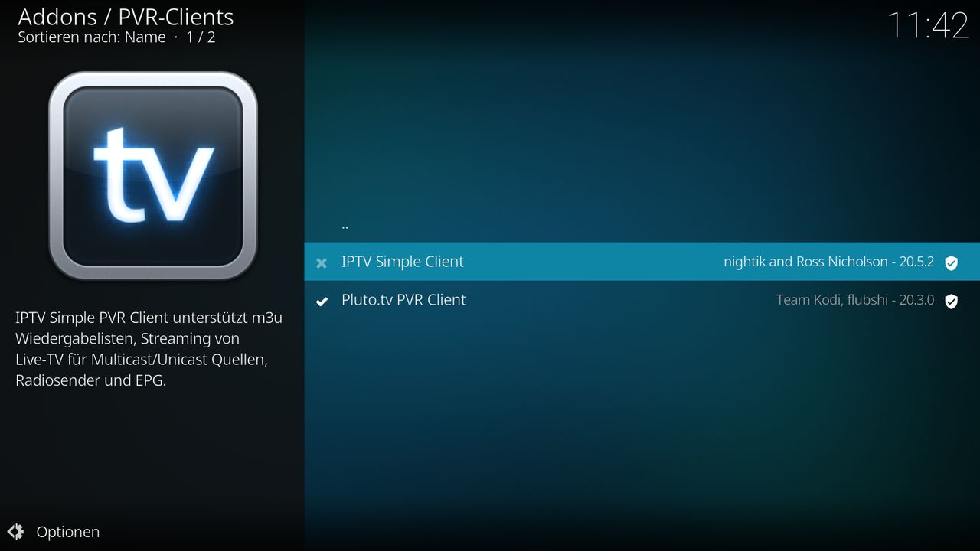Click the 'Addons / PVR-Clients' breadcrumb heading
Screen dimensions: 980x551
tap(126, 17)
